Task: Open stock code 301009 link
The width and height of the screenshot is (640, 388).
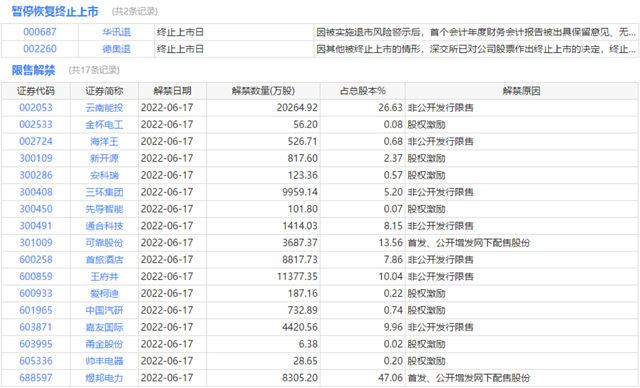Action: 36,243
